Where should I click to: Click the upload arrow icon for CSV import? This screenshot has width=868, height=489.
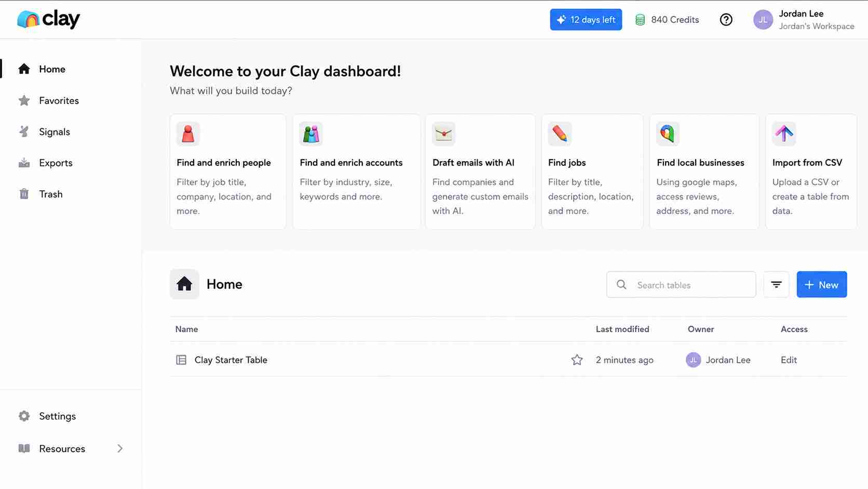tap(784, 134)
